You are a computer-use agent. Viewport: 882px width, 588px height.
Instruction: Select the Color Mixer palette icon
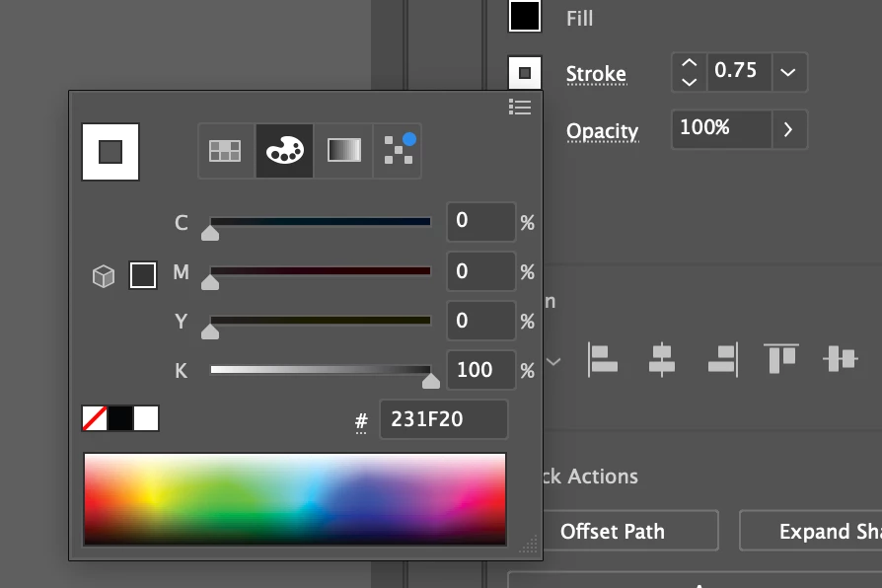tap(284, 151)
